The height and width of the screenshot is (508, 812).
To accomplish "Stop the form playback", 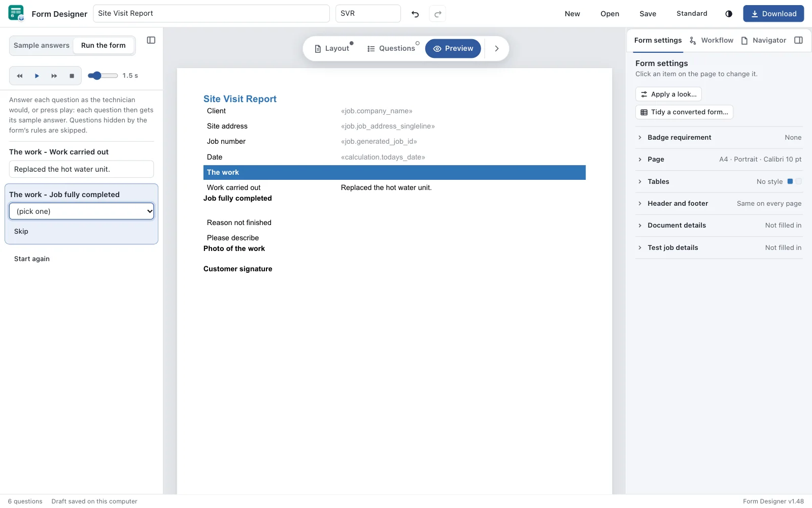I will point(72,76).
